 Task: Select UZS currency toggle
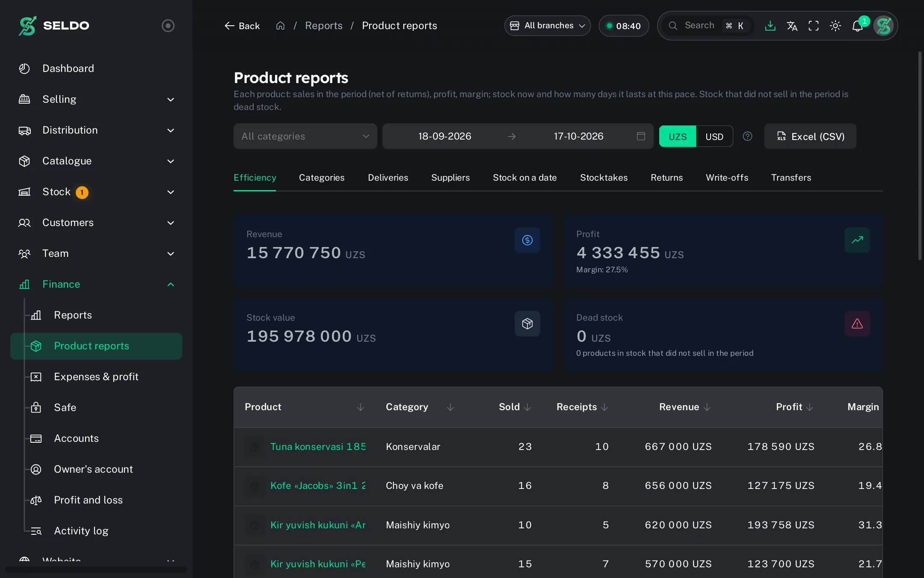pos(678,136)
